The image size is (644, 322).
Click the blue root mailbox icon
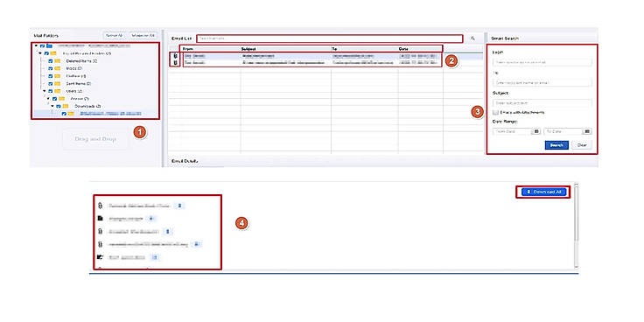coord(49,46)
